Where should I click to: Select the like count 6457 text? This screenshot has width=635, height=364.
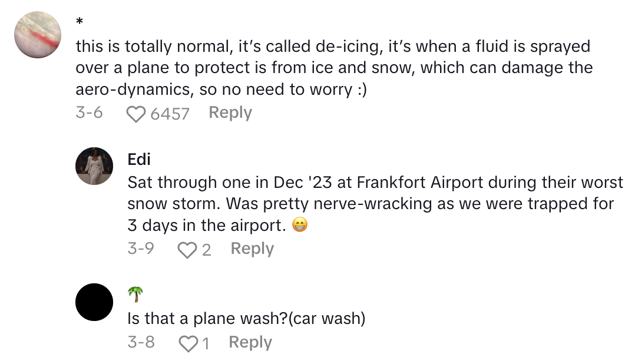coord(170,113)
